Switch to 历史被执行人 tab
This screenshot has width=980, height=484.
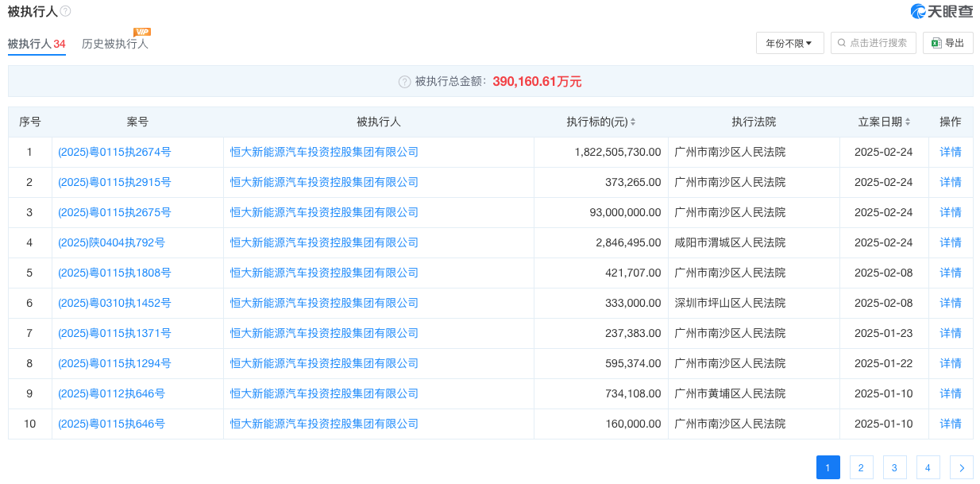[x=115, y=45]
